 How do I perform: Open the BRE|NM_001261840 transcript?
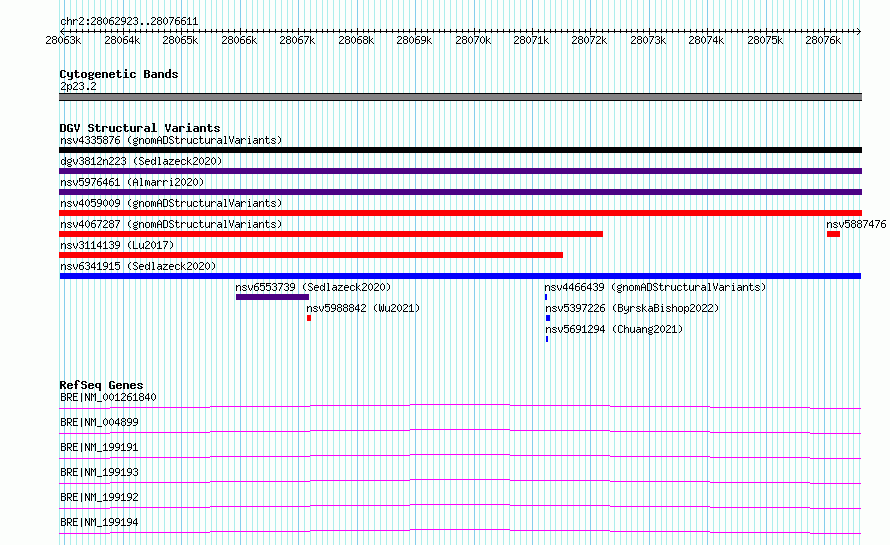(108, 397)
